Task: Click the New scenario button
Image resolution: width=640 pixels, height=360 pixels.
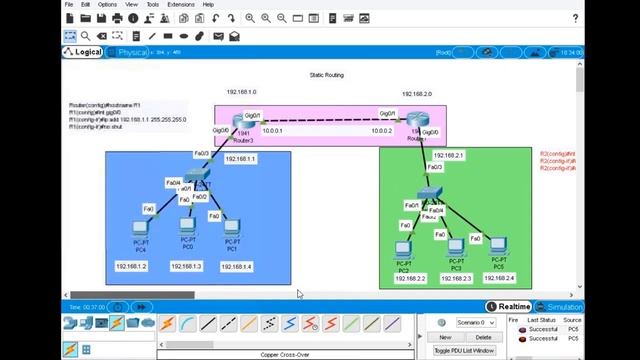Action: [445, 338]
